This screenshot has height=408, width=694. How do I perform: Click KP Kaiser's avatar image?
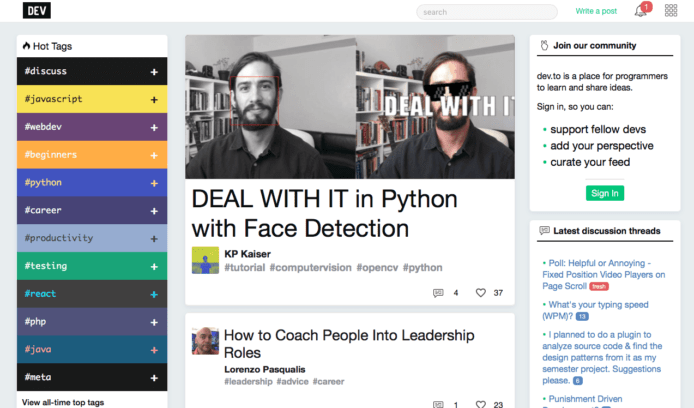click(x=205, y=260)
